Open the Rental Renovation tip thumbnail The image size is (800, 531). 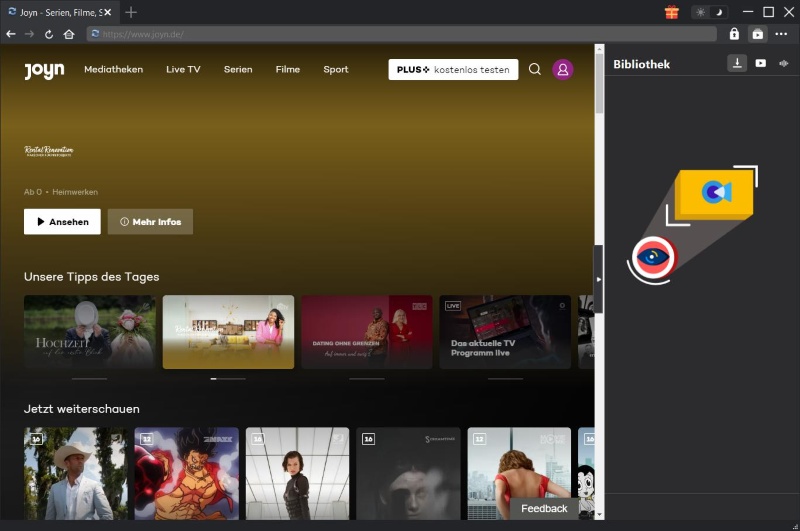(228, 332)
